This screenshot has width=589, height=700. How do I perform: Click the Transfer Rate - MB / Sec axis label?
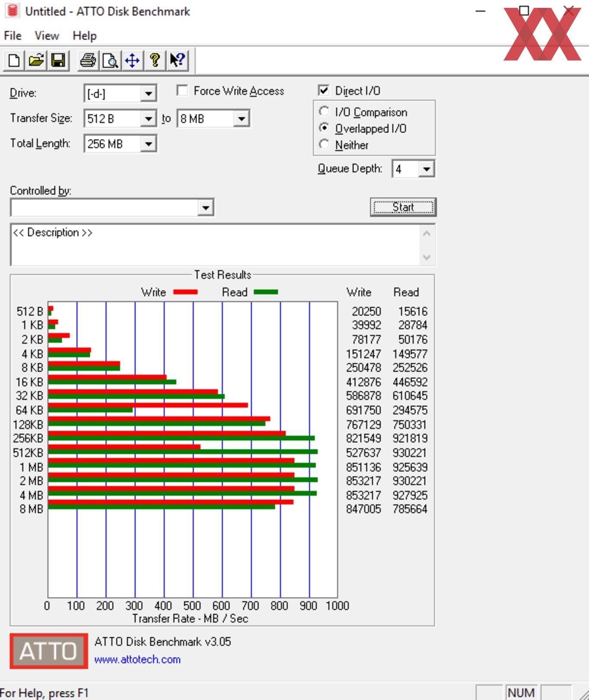[190, 618]
